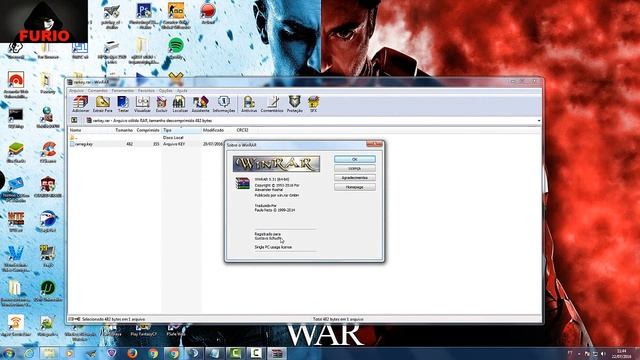Open the Ferramentas menu
This screenshot has height=360, width=640.
pos(123,91)
